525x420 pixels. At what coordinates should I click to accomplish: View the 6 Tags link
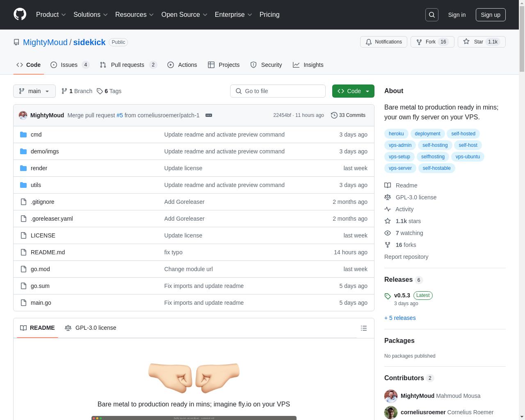tap(109, 91)
